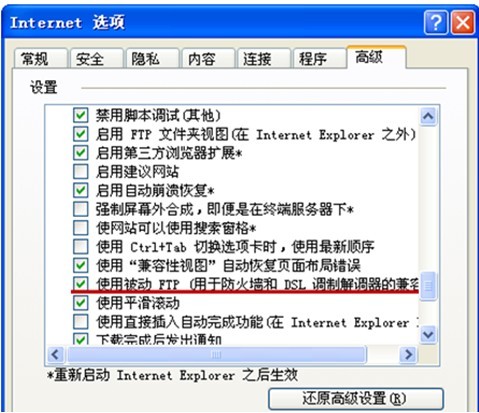Switch to the 常规 tab
The height and width of the screenshot is (413, 479).
(40, 59)
